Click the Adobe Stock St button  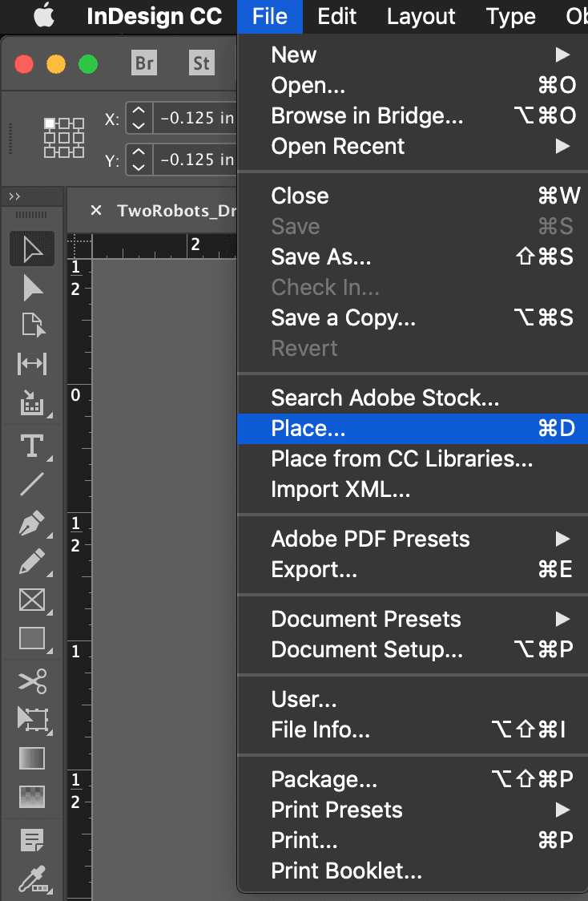(201, 63)
